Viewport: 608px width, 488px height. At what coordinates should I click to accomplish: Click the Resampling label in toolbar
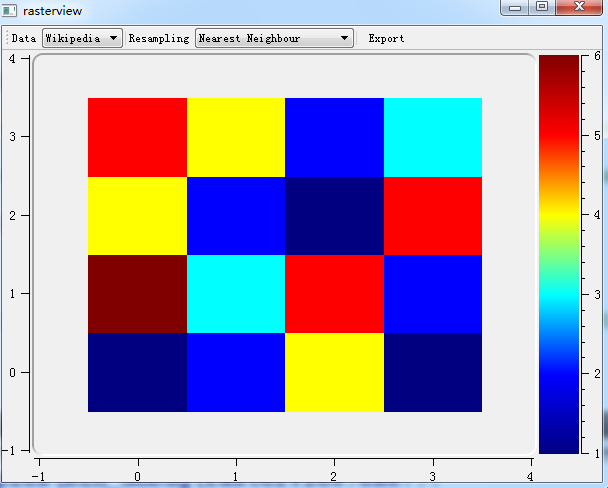[158, 38]
